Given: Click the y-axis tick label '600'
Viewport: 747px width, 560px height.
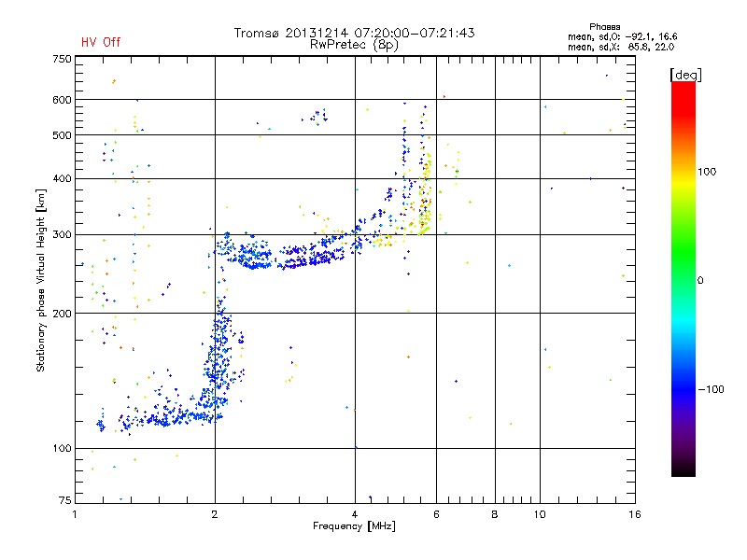Looking at the screenshot, I should (62, 100).
